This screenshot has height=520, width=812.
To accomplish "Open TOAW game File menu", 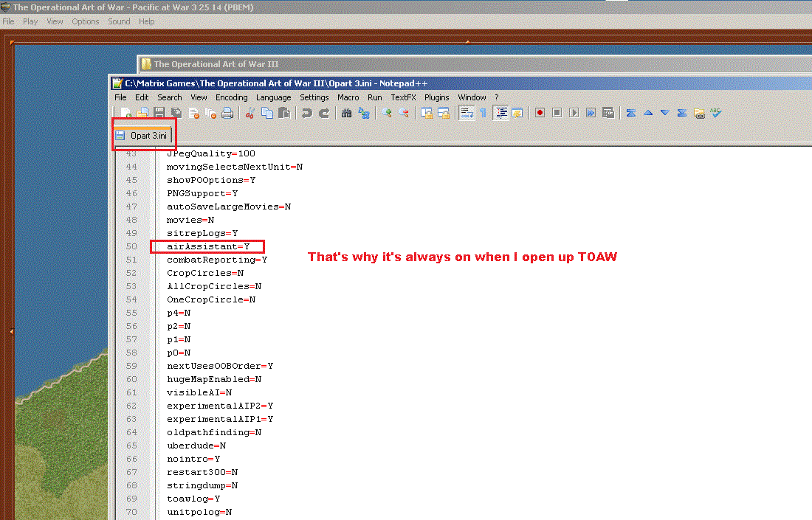I will point(8,21).
